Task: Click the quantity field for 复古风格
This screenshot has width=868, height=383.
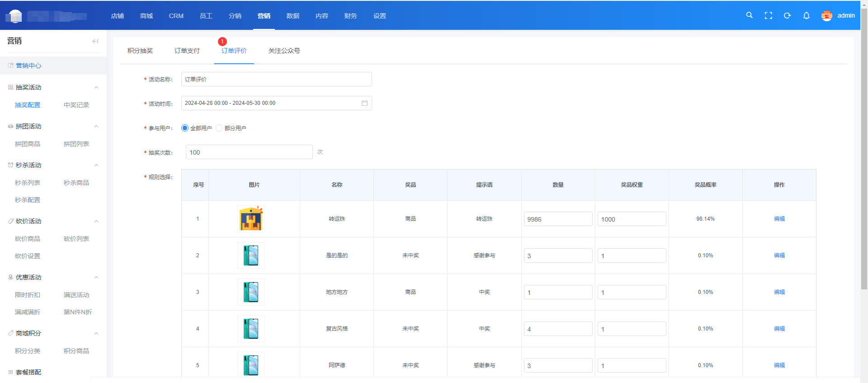Action: point(558,329)
